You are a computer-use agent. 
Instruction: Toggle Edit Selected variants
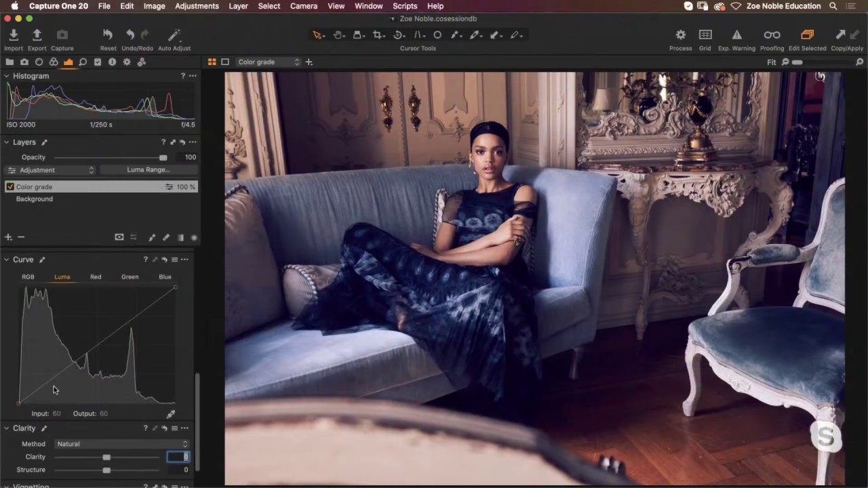point(807,35)
